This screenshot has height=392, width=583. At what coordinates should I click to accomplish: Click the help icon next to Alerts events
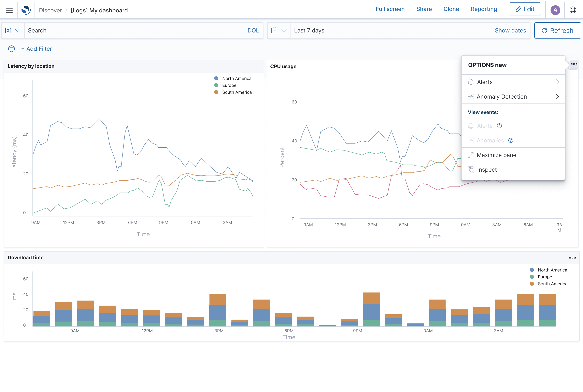point(499,126)
